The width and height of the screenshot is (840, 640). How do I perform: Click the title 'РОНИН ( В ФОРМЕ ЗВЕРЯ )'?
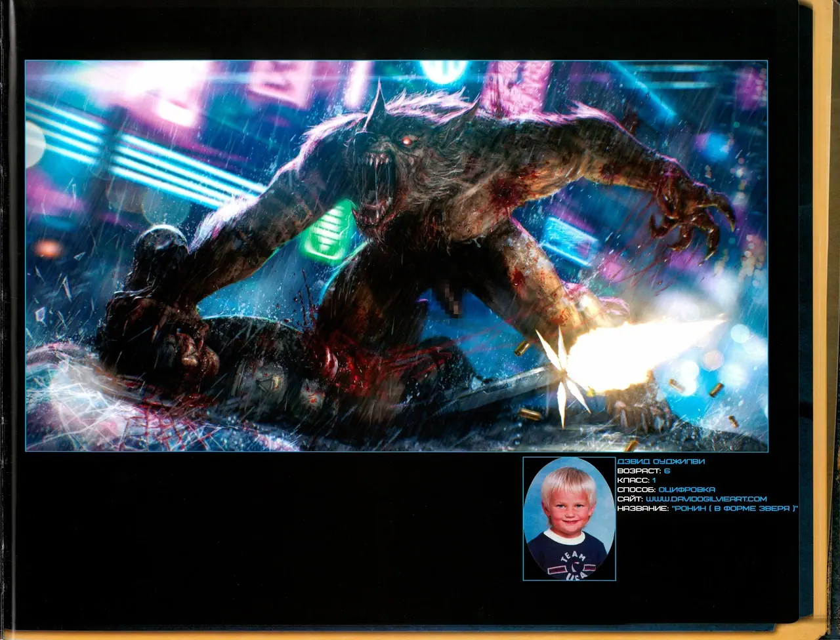point(735,508)
